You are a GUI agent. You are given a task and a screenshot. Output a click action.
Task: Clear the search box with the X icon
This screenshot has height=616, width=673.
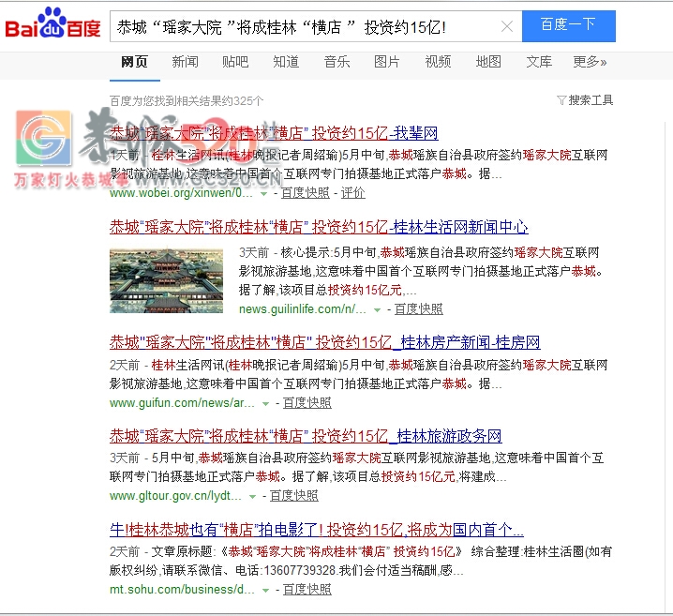click(x=507, y=26)
